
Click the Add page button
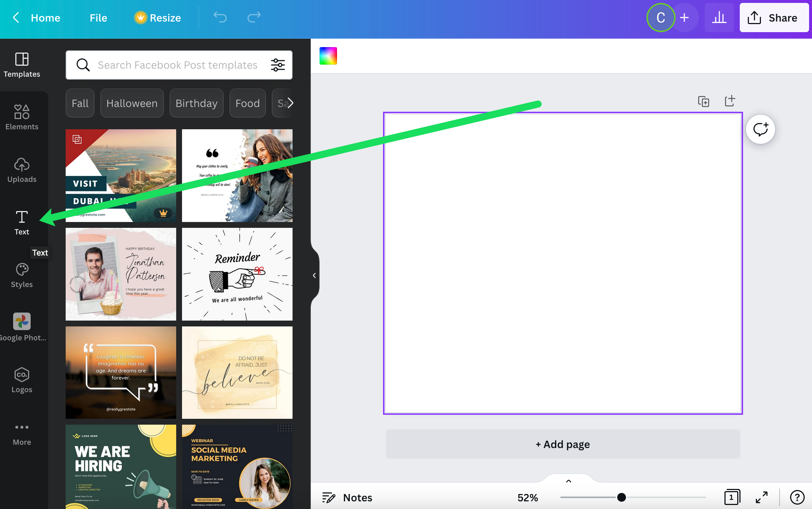coord(562,444)
